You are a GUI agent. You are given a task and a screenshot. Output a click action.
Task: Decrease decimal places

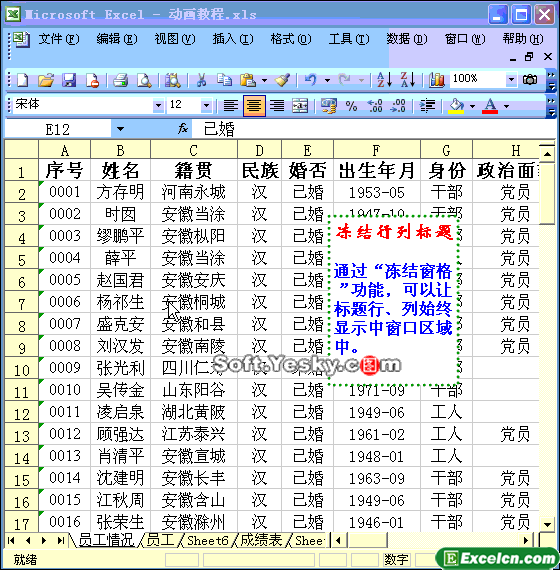(x=398, y=106)
